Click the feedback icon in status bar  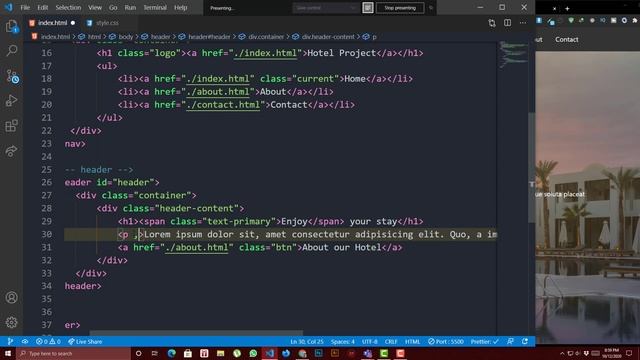tap(510, 342)
